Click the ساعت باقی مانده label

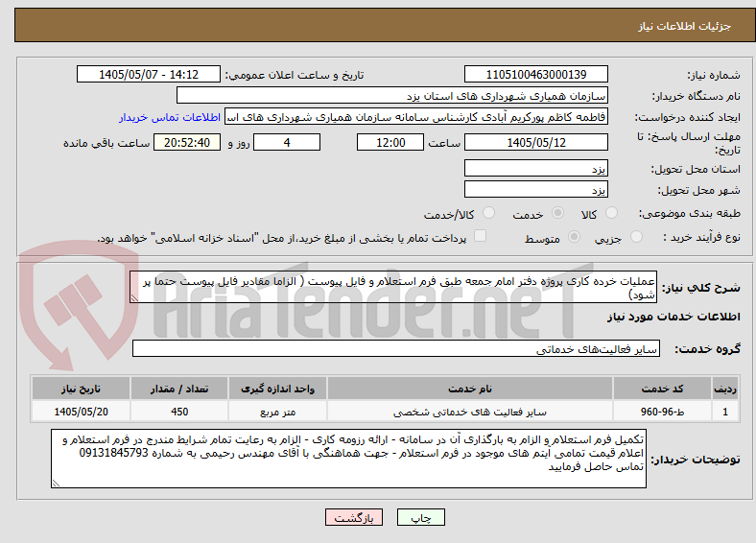pos(106,143)
